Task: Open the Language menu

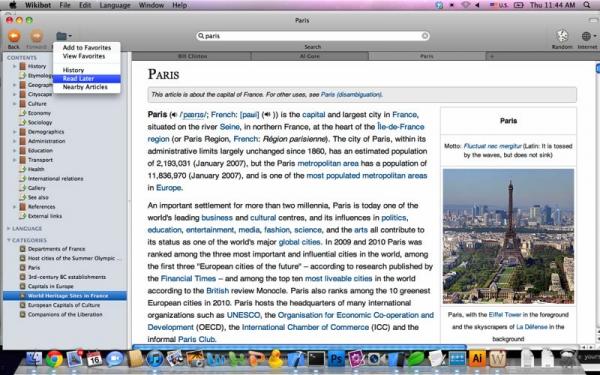Action: coord(115,5)
